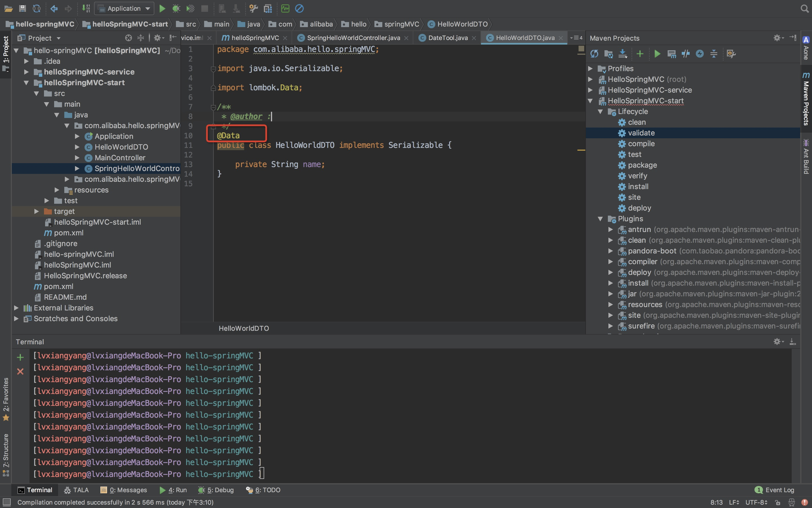Click the Build Project binary-arrow icon
Screen dimensions: 812x508
point(86,8)
